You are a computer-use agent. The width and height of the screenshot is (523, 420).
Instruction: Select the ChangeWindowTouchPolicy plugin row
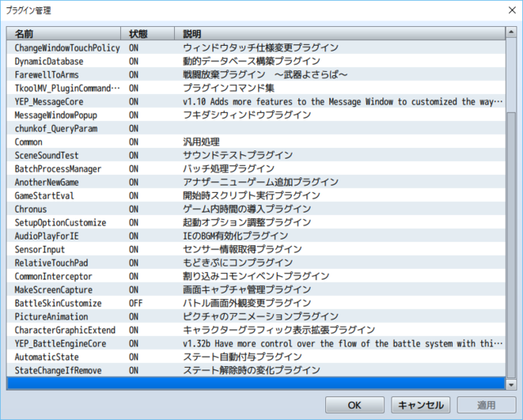[x=256, y=47]
